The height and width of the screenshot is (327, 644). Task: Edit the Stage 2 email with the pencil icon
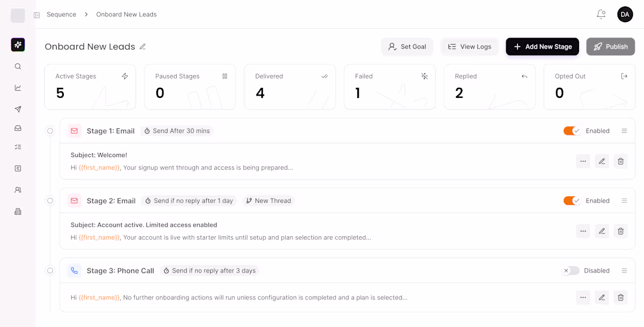click(602, 231)
